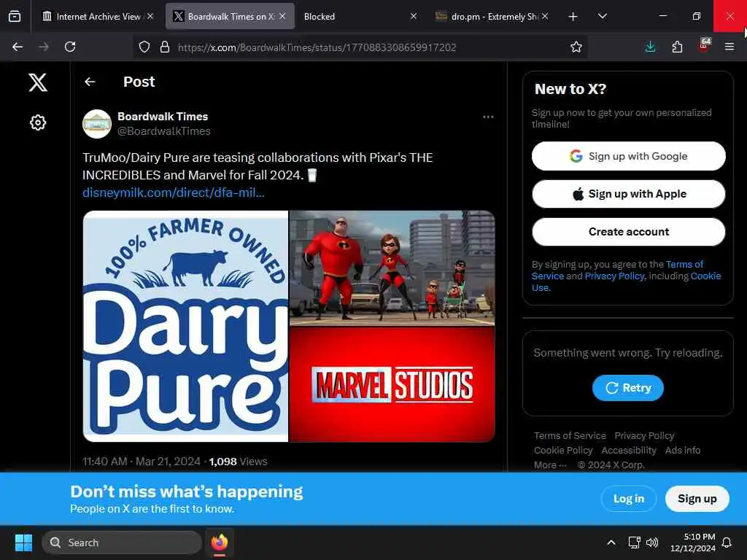Close the dro.pm tab
Image resolution: width=747 pixels, height=560 pixels.
pos(545,16)
